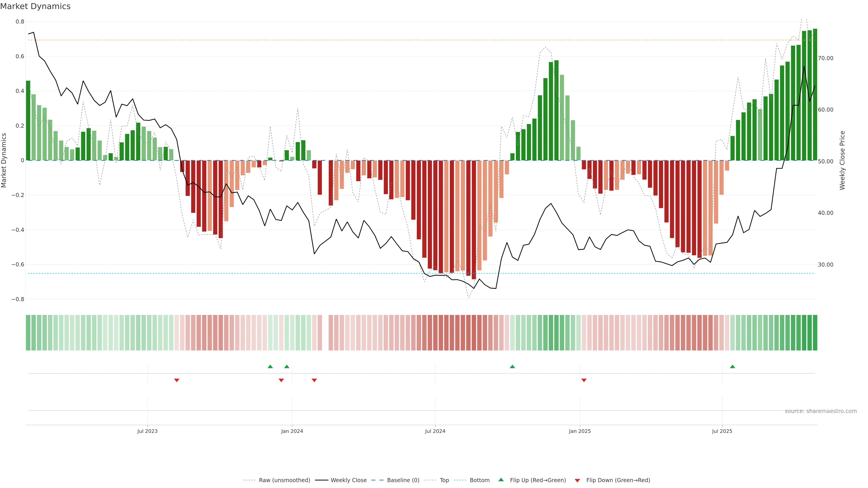Click the red triangle icon in the legend
868x488 pixels.
(577, 481)
